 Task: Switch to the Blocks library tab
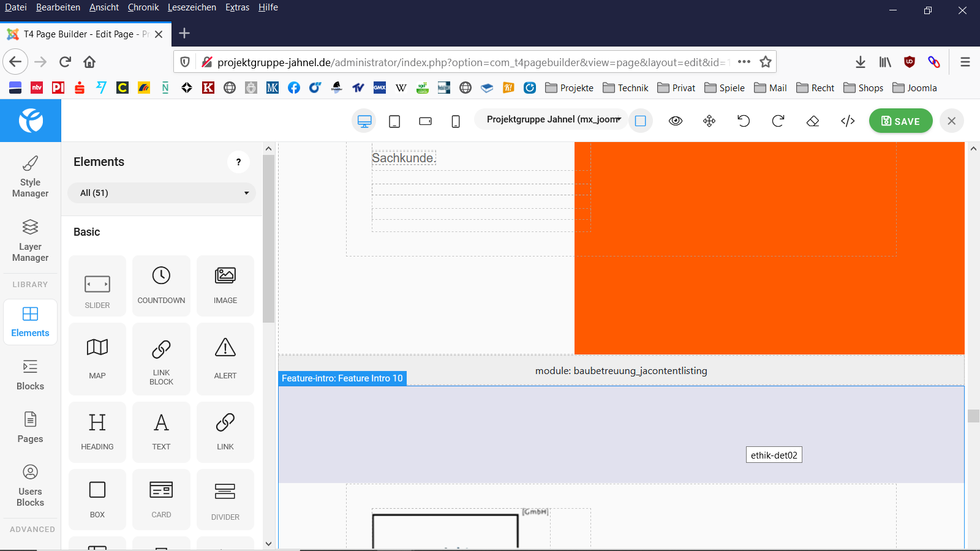pos(30,375)
